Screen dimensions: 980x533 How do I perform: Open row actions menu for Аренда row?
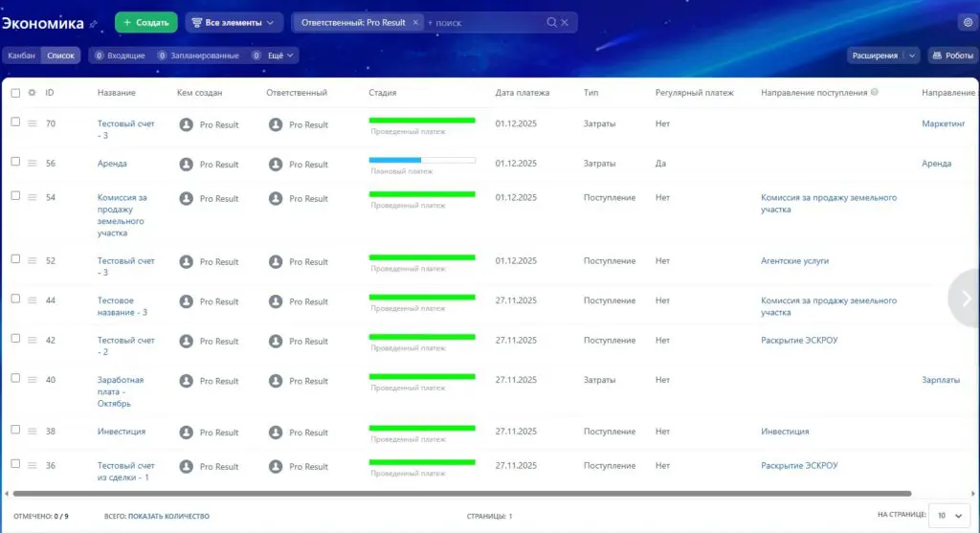pos(32,163)
